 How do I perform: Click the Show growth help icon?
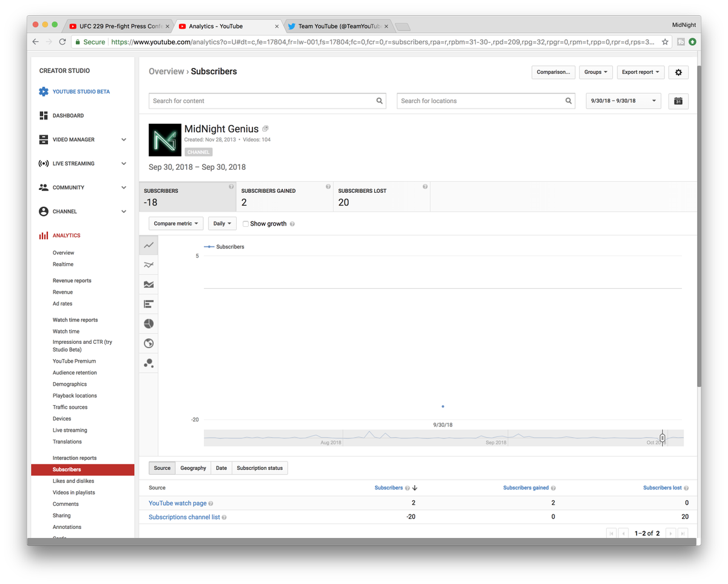pos(292,224)
